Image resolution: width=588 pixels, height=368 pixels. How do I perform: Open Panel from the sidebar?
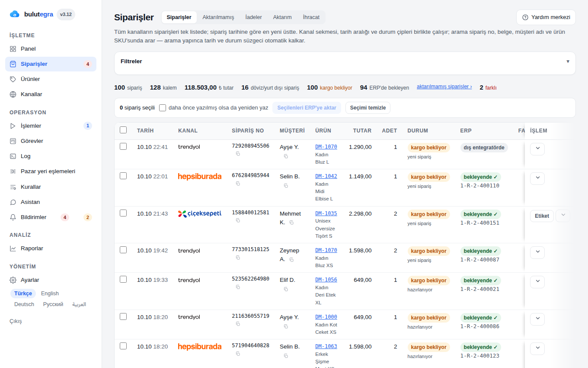click(51, 49)
